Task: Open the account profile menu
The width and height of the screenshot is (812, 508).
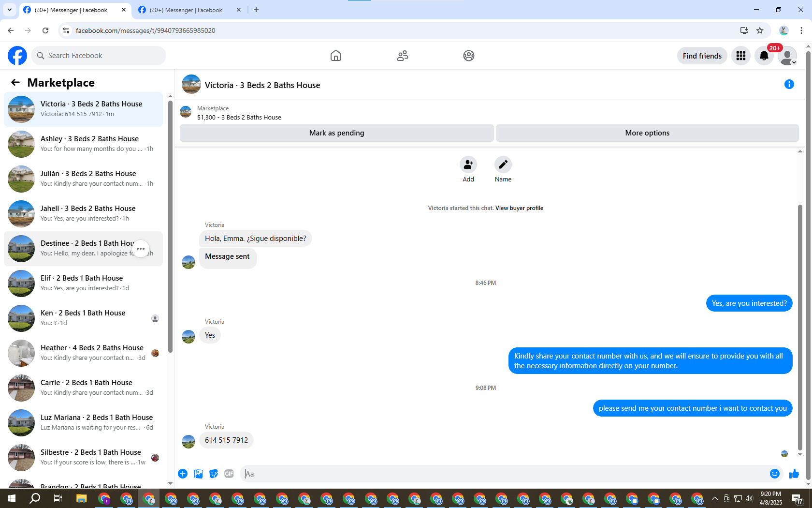Action: pyautogui.click(x=787, y=56)
